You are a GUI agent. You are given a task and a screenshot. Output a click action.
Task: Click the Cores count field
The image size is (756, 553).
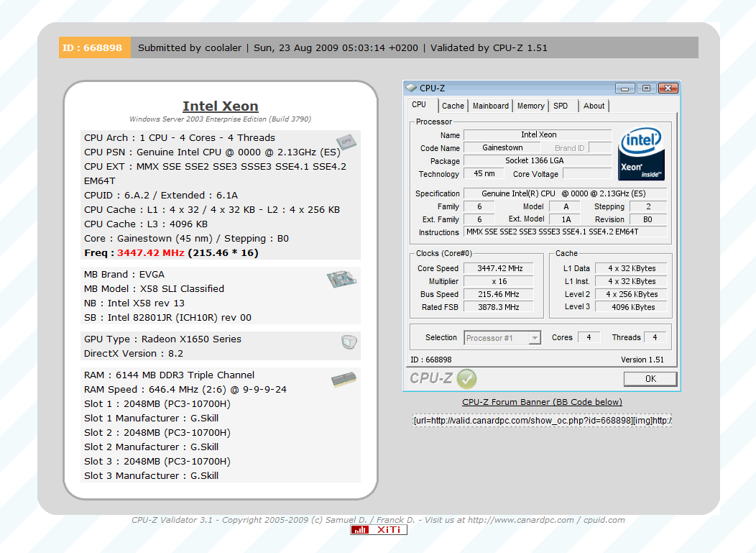pyautogui.click(x=589, y=337)
